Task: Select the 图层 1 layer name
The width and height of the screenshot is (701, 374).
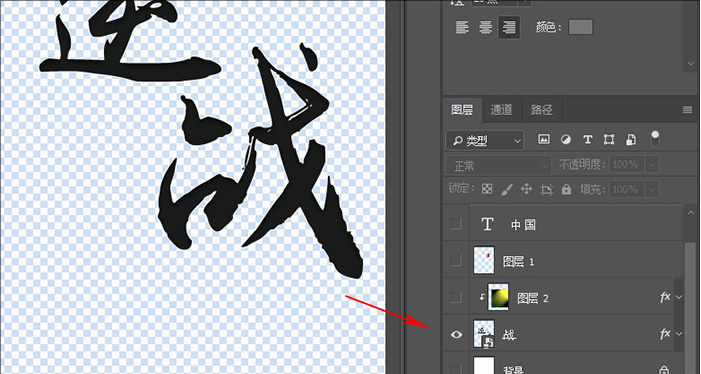Action: coord(519,261)
